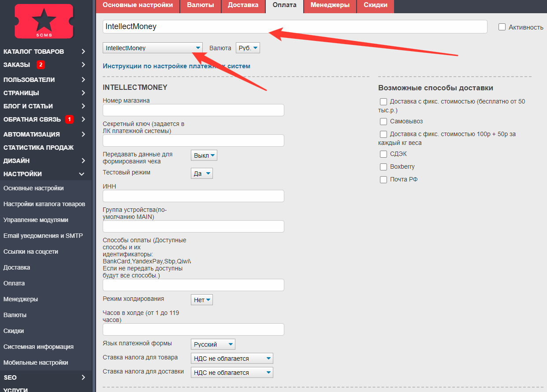
Task: Expand the Автоматизация section arrow
Action: point(83,134)
